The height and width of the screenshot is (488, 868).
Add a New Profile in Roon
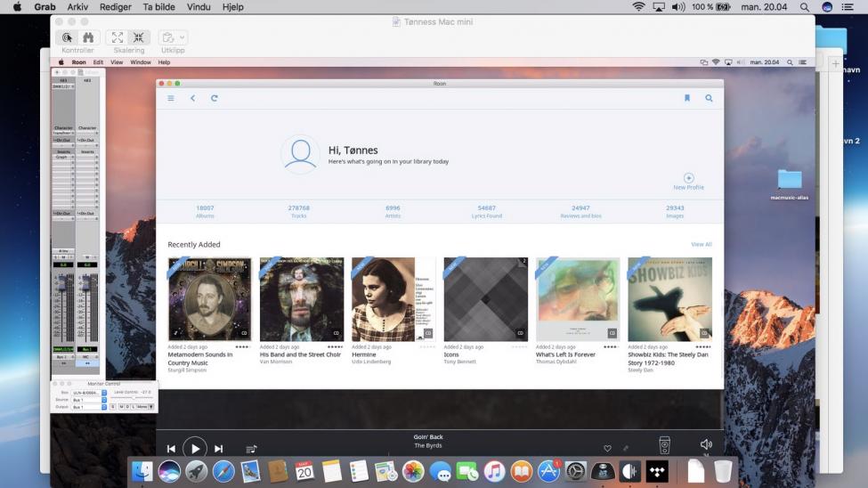pyautogui.click(x=689, y=182)
